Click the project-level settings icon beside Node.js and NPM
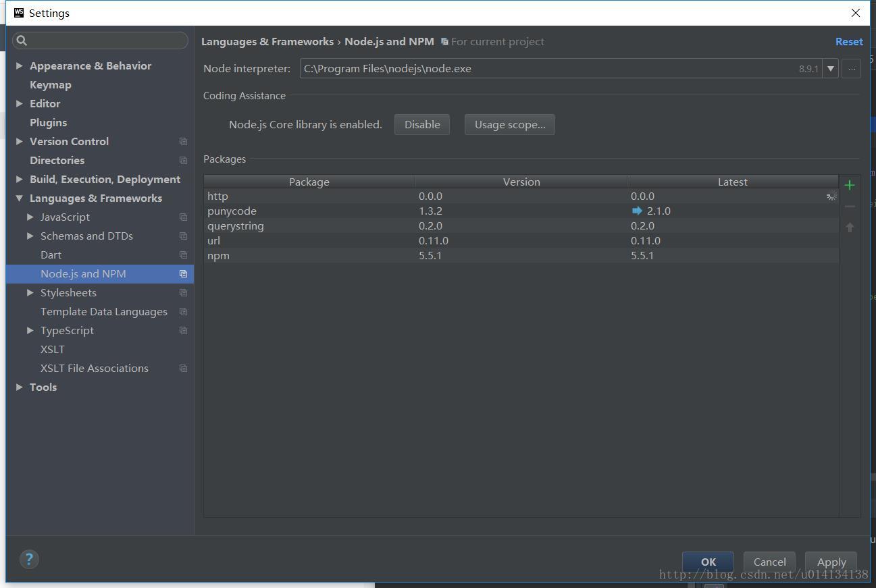The height and width of the screenshot is (588, 876). (183, 273)
